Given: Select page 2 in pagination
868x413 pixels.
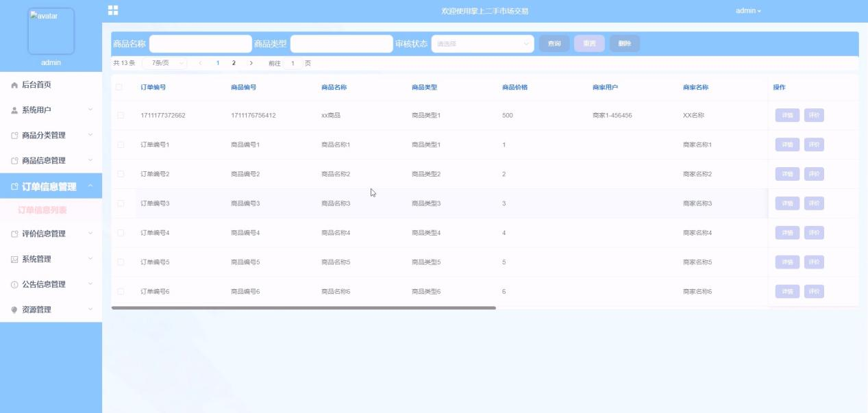Looking at the screenshot, I should [x=234, y=63].
